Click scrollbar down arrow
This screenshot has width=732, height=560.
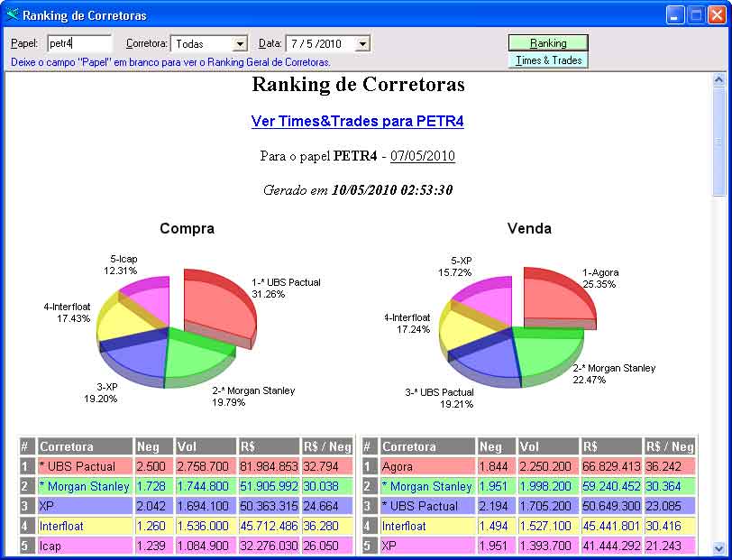click(718, 547)
